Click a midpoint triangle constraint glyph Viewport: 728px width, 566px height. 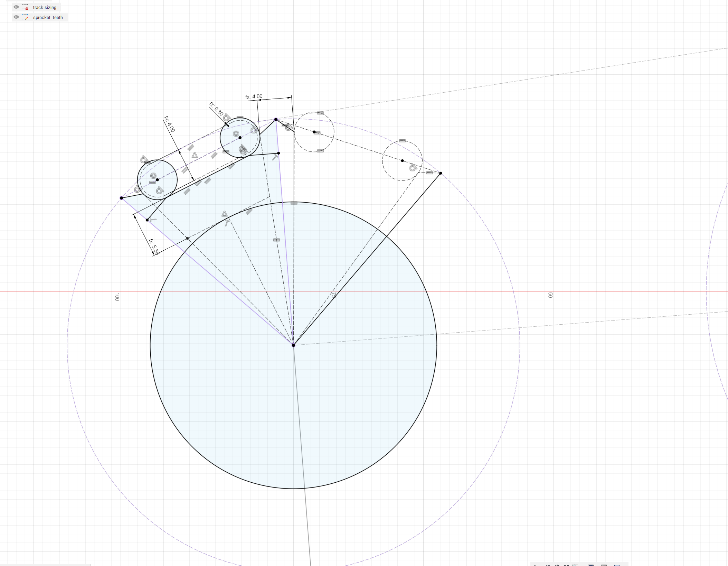[x=195, y=156]
